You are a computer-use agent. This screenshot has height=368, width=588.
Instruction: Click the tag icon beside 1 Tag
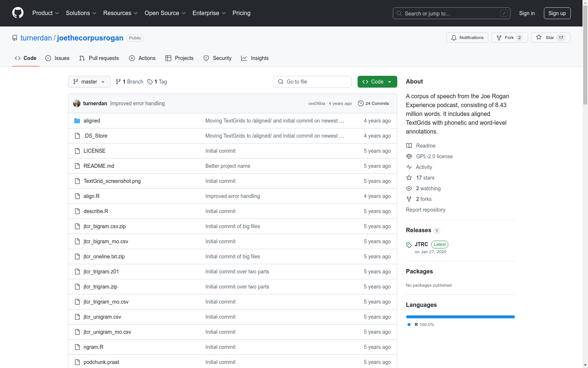(150, 82)
